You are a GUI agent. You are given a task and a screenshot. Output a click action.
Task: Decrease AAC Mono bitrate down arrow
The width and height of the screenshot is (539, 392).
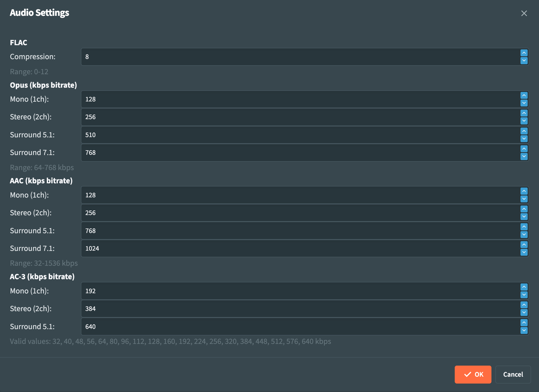tap(524, 199)
